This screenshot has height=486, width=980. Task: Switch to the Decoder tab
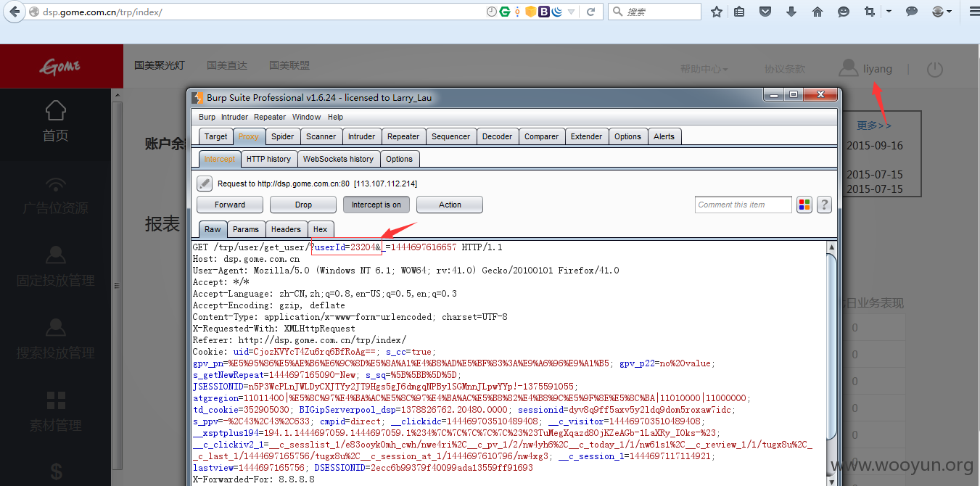(x=497, y=136)
